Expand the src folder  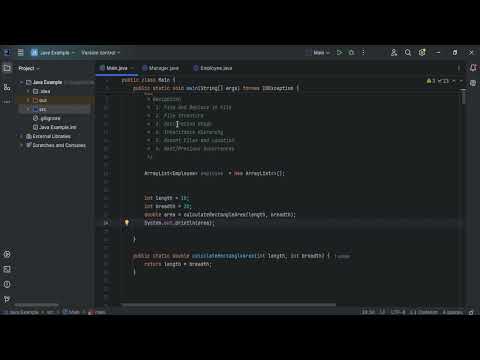(28, 109)
